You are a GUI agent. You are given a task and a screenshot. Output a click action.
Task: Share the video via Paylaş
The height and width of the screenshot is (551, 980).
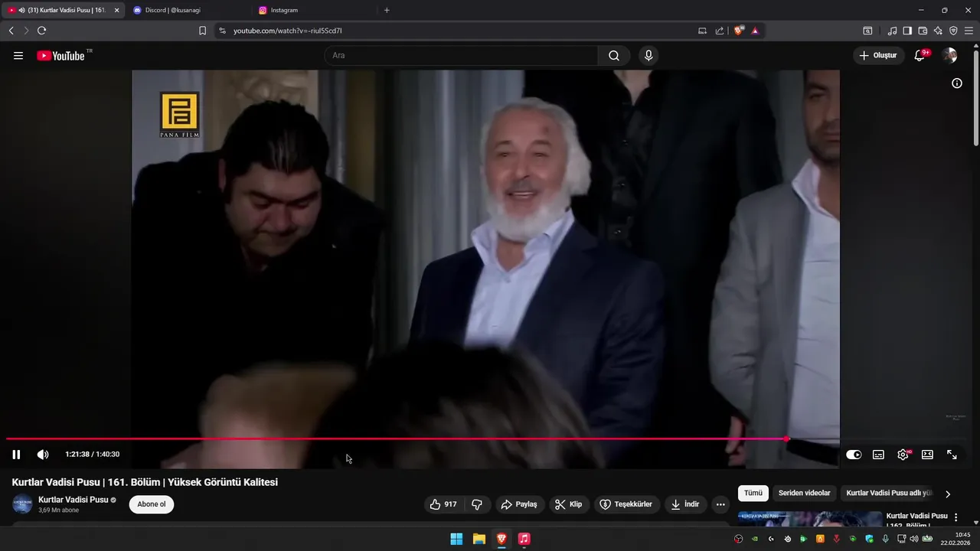[518, 504]
